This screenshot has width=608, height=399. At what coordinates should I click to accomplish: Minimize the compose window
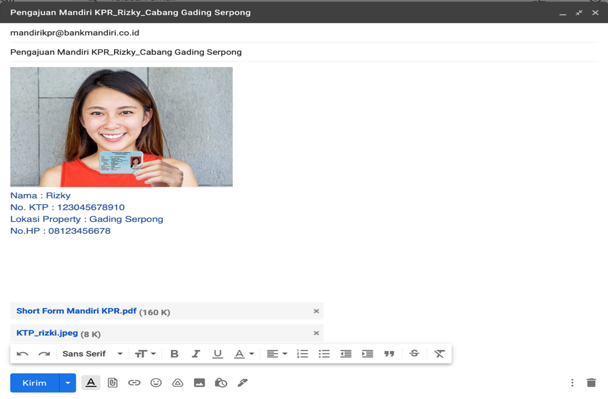point(563,13)
